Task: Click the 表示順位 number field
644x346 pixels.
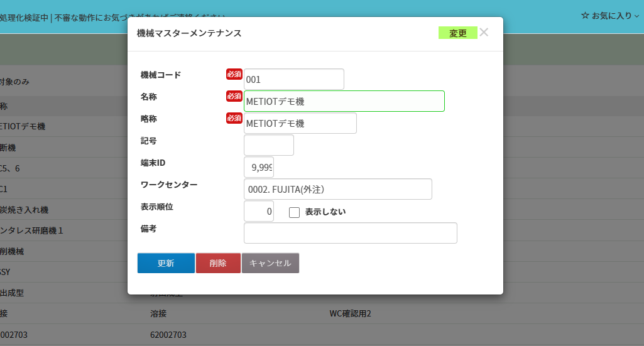Action: click(x=258, y=211)
